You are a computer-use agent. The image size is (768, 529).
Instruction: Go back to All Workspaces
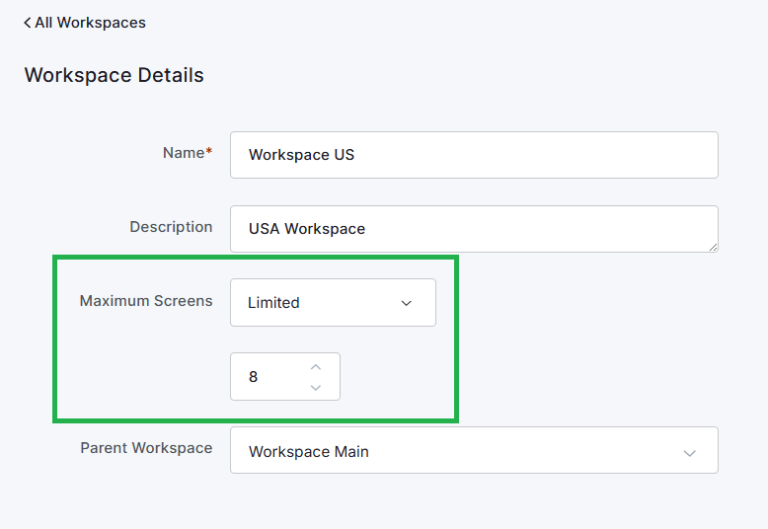pyautogui.click(x=85, y=23)
